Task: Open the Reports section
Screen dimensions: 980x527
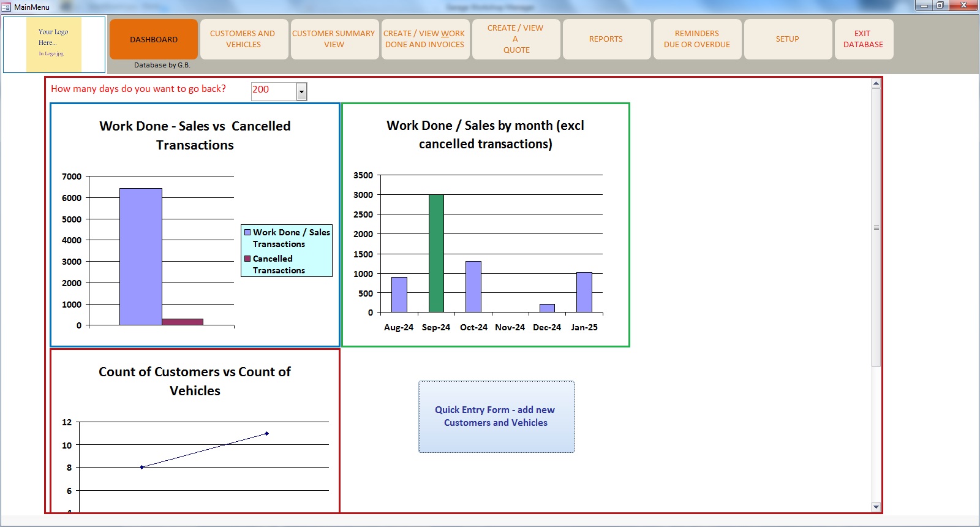Action: (x=606, y=39)
